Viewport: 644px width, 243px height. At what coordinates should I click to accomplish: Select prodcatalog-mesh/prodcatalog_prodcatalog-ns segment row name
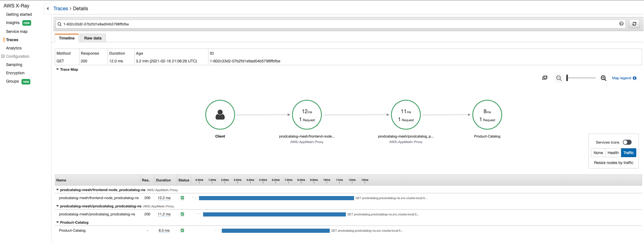pyautogui.click(x=97, y=214)
